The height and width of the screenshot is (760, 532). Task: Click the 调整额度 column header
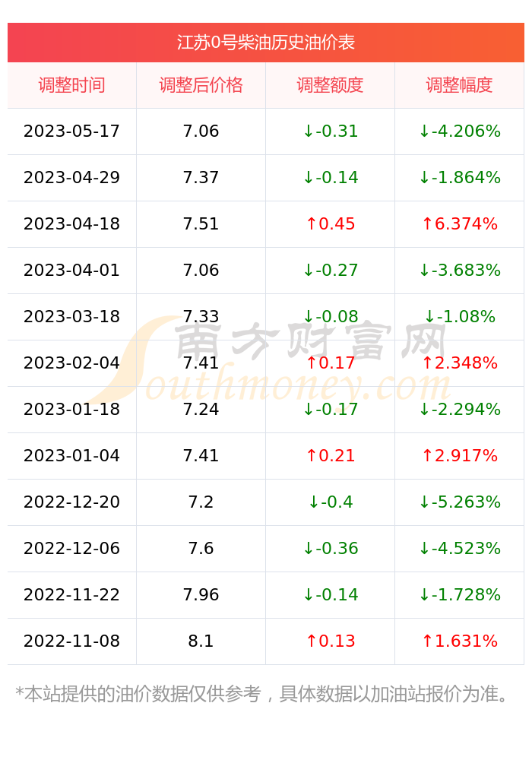pos(330,85)
